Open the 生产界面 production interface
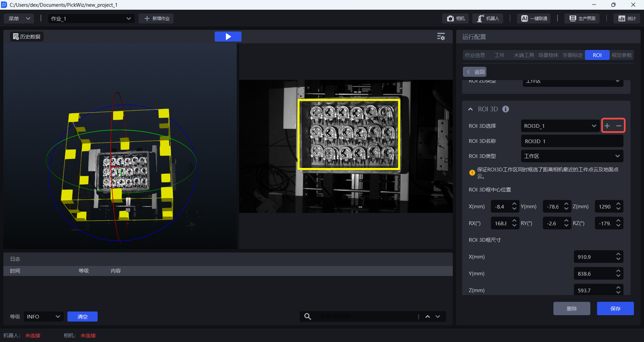Screen dimensions: 644x342 583,19
